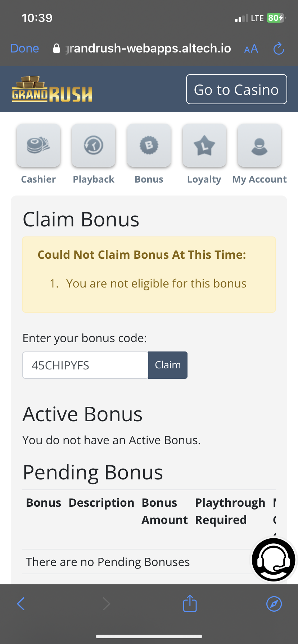
Task: Focus the bonus code input field
Action: tap(85, 365)
